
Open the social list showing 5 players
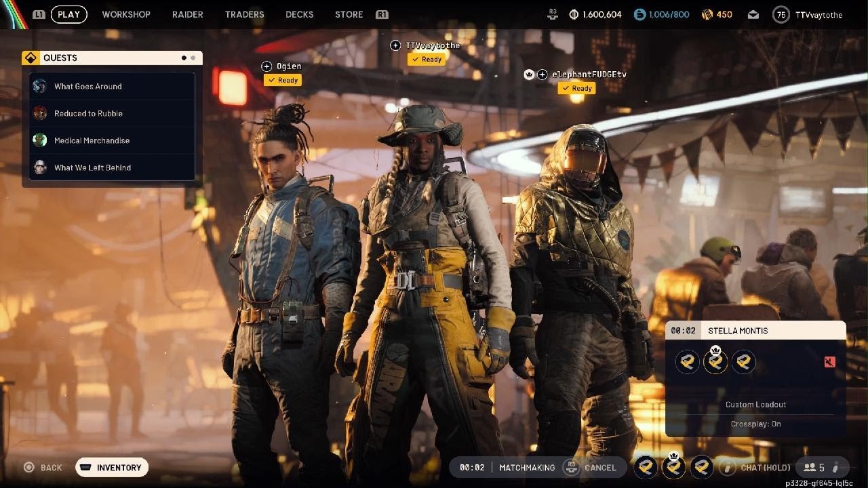[822, 468]
